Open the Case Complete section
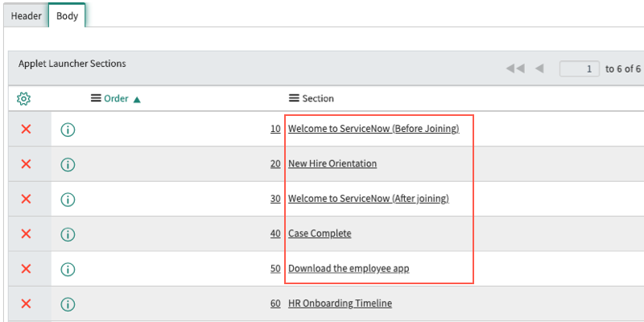644x322 pixels. [x=320, y=233]
